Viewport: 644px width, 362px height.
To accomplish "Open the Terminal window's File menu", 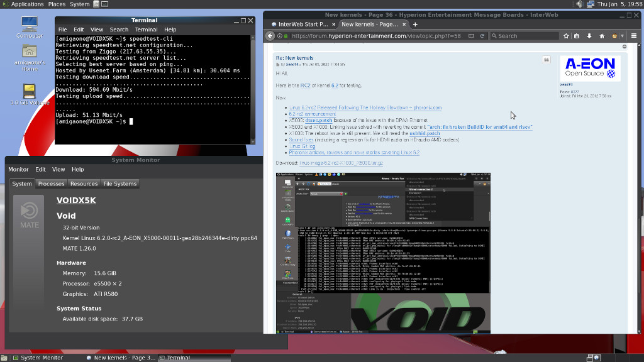I will (62, 30).
